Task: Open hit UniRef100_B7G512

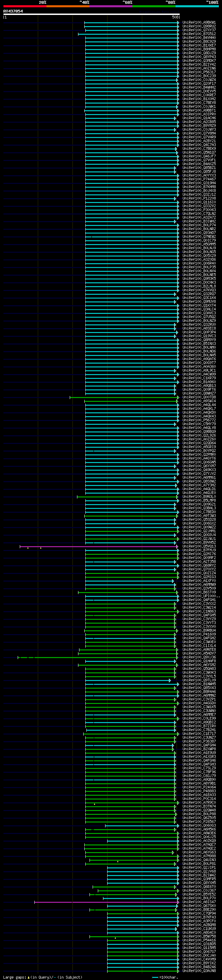Action: point(199,34)
